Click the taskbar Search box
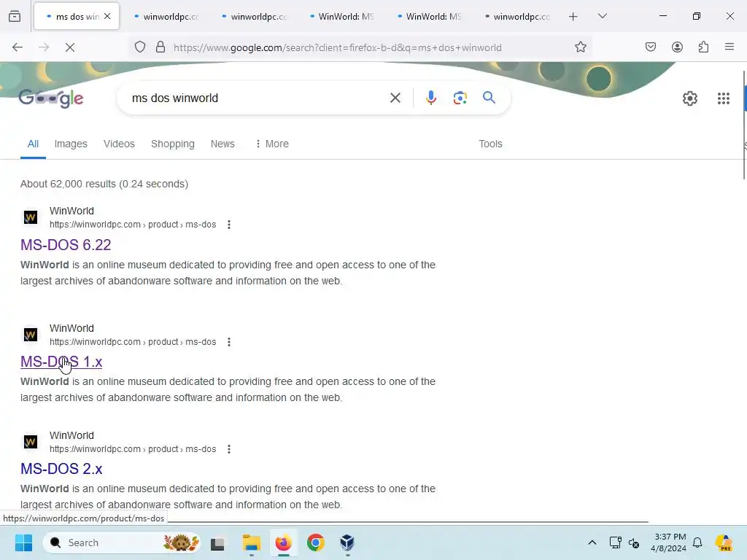This screenshot has width=747, height=560. pos(122,542)
